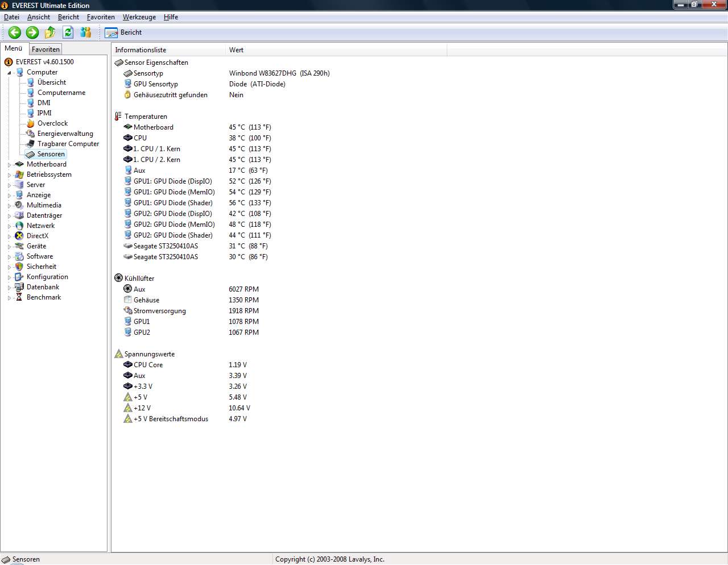The image size is (728, 565).
Task: Open the Favoriten menu in menu bar
Action: tap(101, 17)
